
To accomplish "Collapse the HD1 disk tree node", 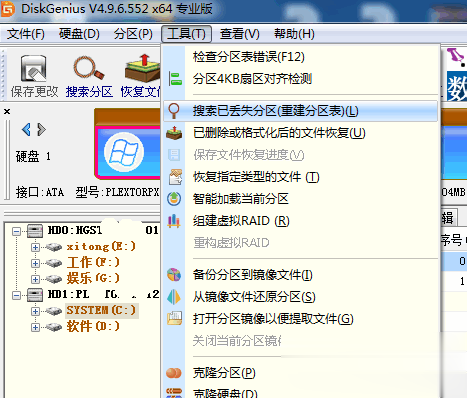I will click(x=16, y=295).
